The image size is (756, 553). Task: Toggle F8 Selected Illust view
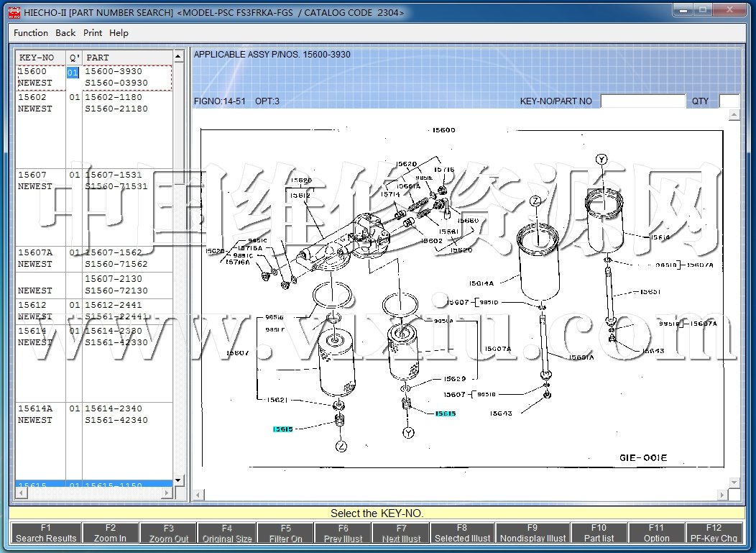tap(462, 533)
